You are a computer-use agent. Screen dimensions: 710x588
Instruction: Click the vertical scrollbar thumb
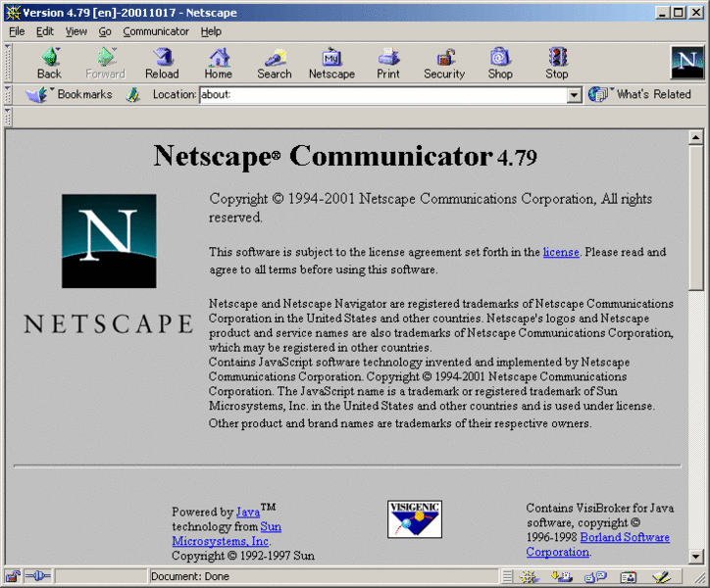click(x=696, y=218)
